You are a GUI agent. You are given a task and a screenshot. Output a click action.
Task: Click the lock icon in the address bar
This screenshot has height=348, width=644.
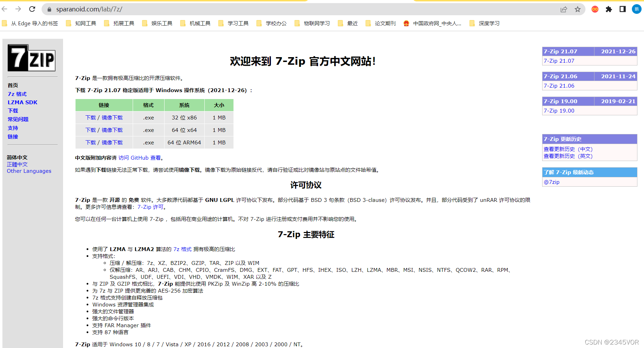pos(49,9)
